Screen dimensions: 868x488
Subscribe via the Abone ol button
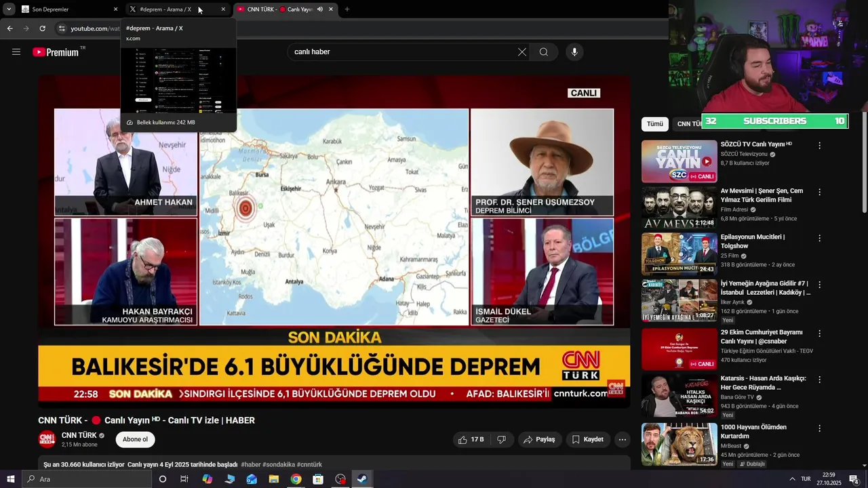click(135, 439)
